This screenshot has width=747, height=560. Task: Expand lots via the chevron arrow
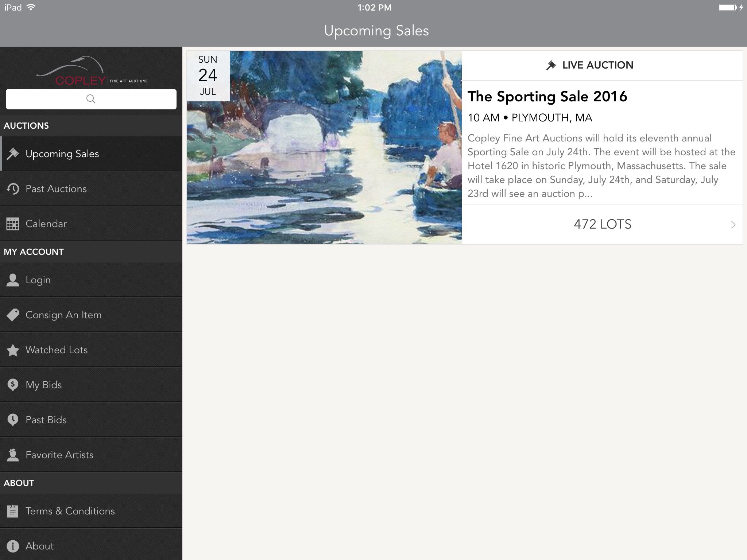[x=733, y=225]
